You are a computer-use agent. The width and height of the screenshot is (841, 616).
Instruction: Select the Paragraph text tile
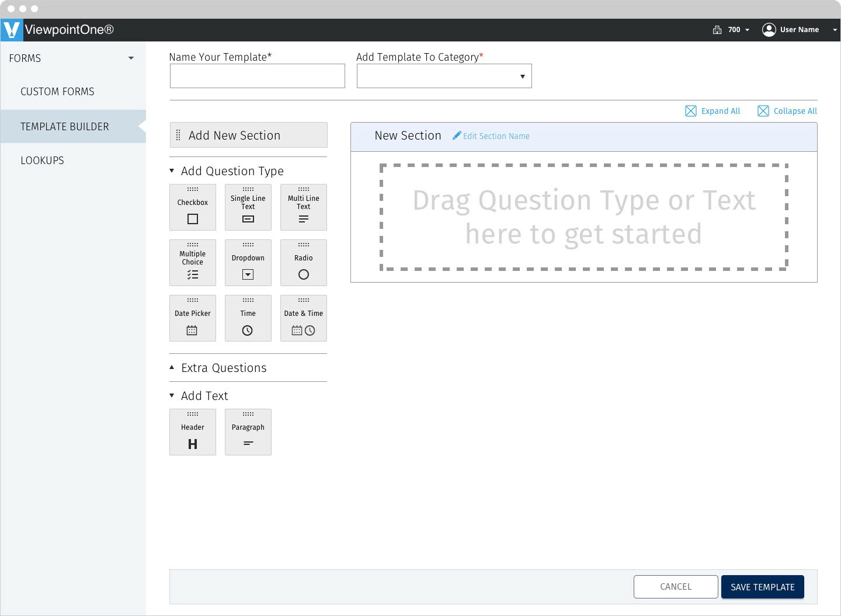click(248, 432)
